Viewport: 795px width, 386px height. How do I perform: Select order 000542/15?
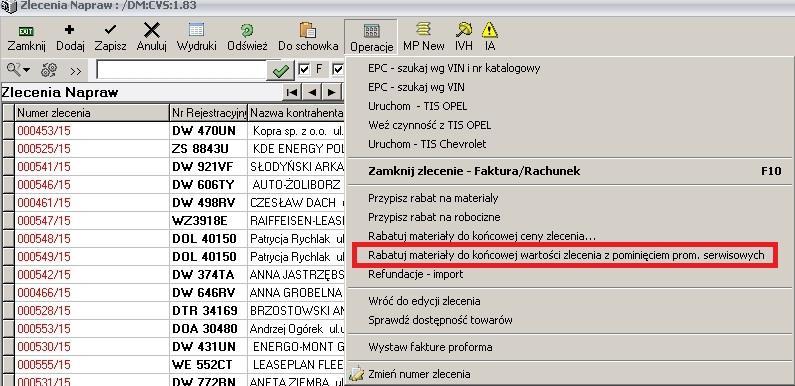44,275
